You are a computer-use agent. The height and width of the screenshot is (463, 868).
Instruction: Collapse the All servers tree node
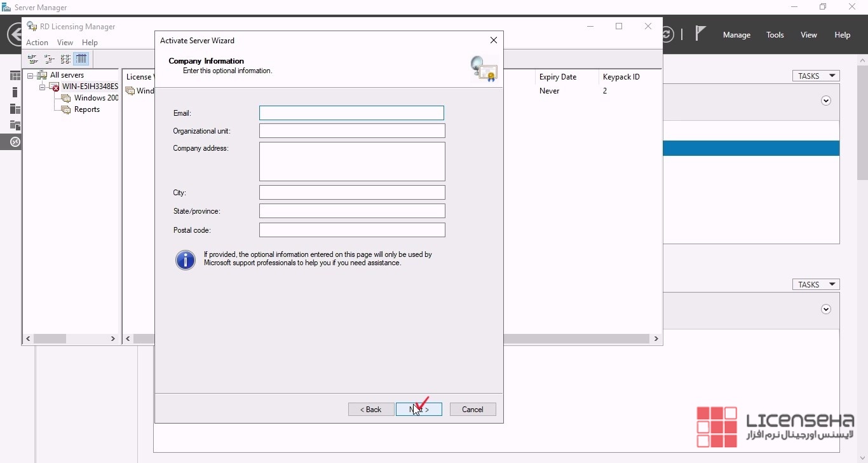click(30, 76)
